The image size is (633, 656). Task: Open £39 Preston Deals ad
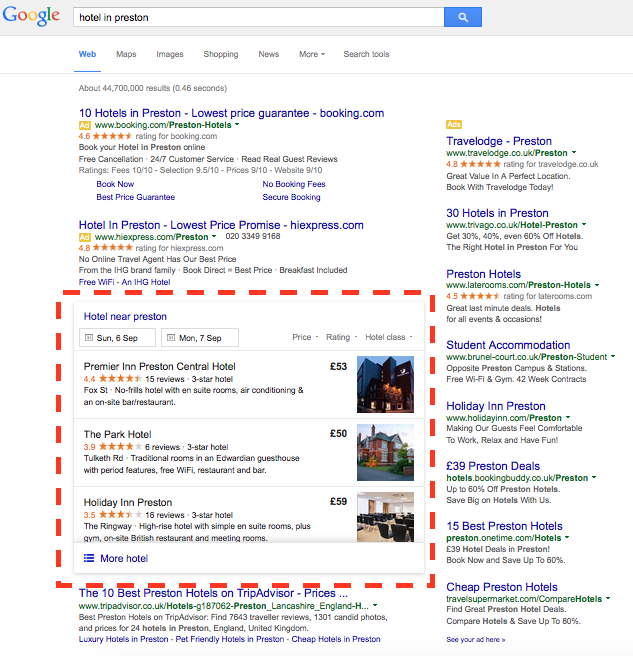pyautogui.click(x=493, y=466)
